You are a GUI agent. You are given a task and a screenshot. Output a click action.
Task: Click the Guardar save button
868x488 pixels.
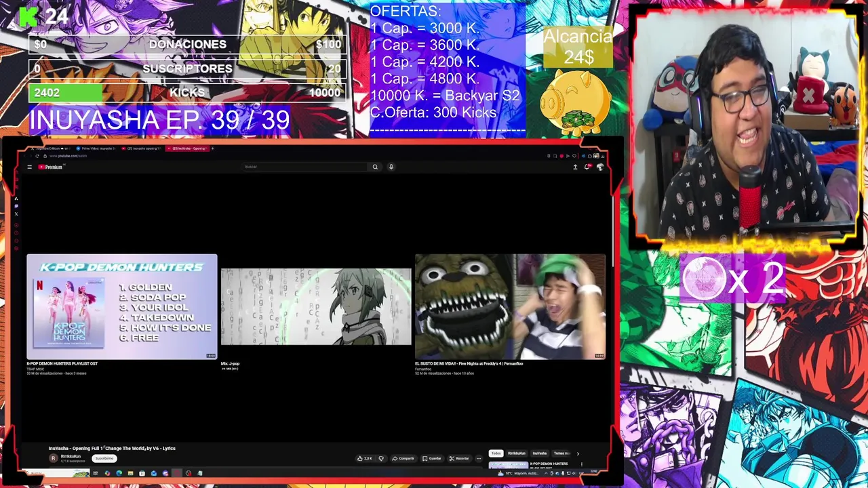click(x=431, y=458)
